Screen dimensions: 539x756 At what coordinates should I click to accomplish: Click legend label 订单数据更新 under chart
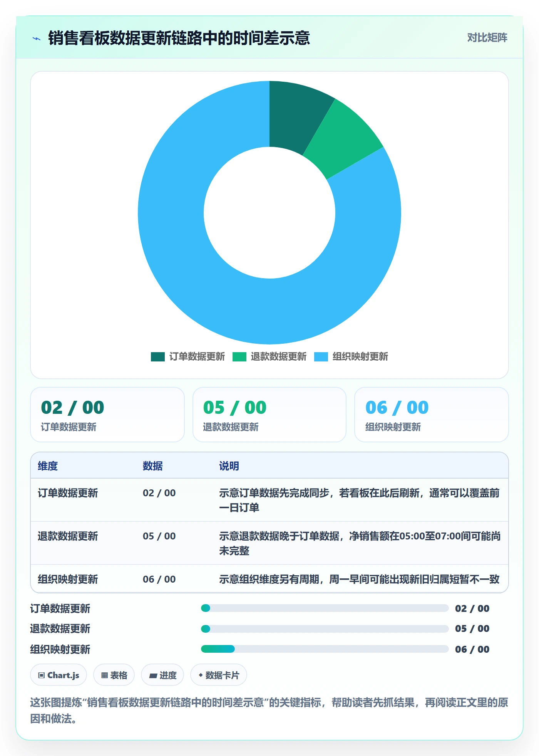click(x=197, y=357)
